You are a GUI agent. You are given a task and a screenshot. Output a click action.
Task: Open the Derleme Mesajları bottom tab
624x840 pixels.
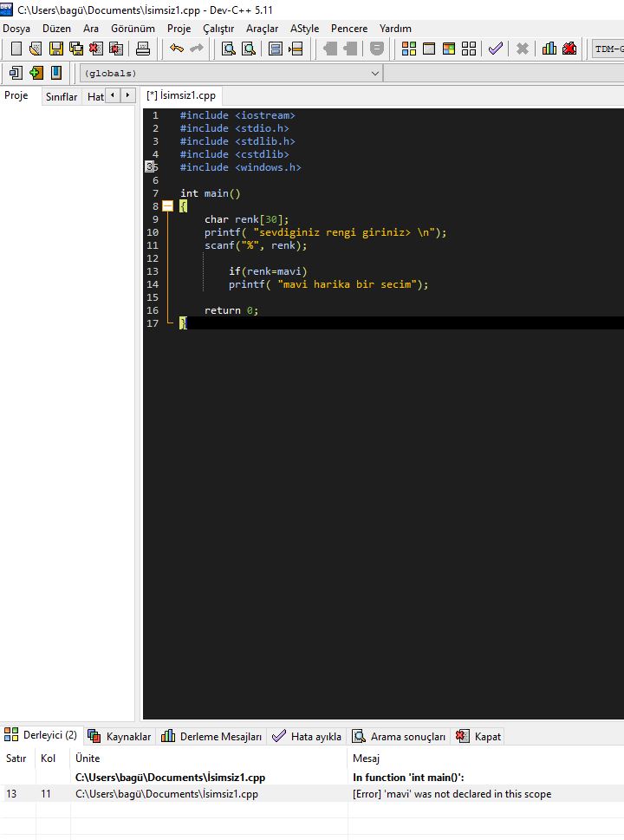point(212,737)
